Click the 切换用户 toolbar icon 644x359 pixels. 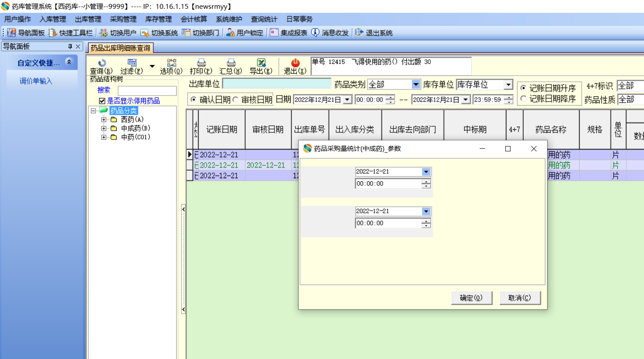point(118,33)
